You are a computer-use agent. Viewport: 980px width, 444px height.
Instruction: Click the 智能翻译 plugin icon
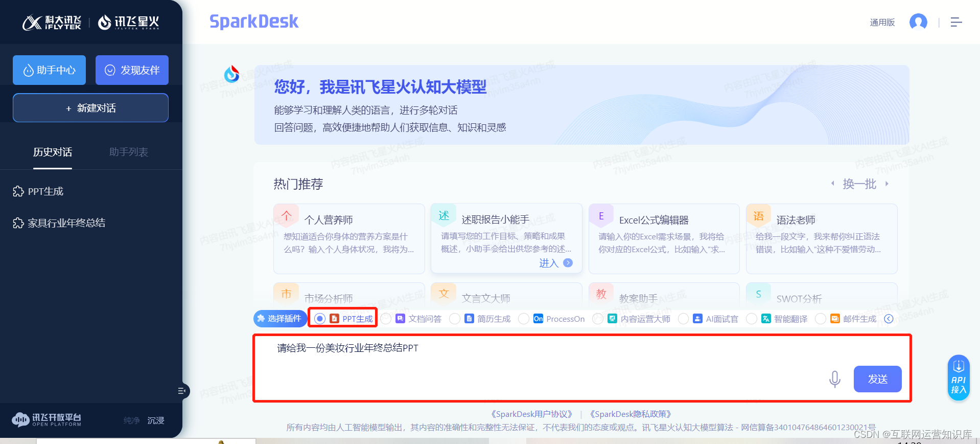[766, 319]
